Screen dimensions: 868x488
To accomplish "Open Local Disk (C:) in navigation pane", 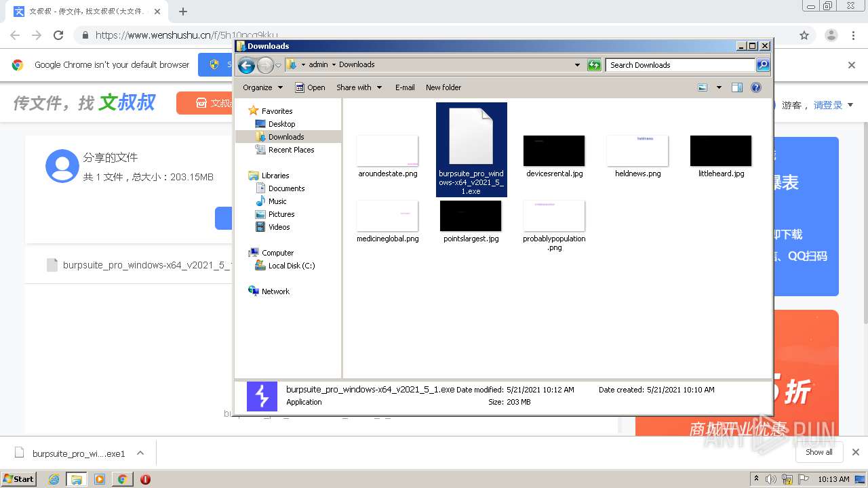I will (x=292, y=266).
